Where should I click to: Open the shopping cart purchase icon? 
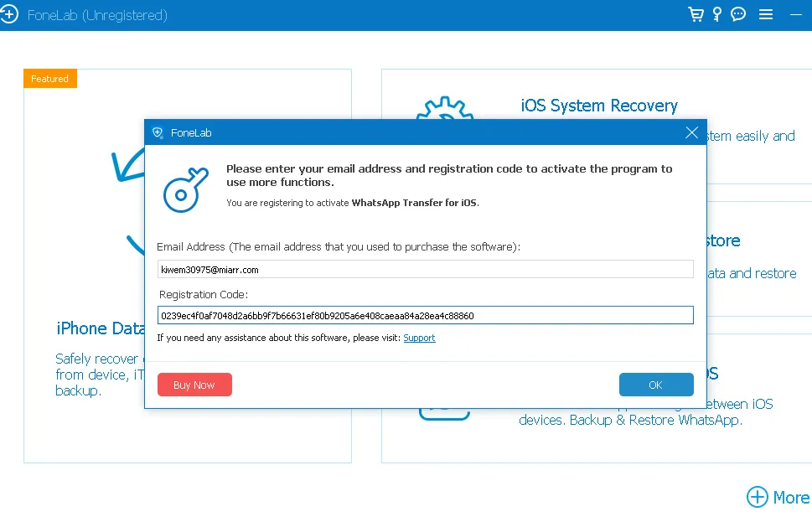tap(695, 14)
